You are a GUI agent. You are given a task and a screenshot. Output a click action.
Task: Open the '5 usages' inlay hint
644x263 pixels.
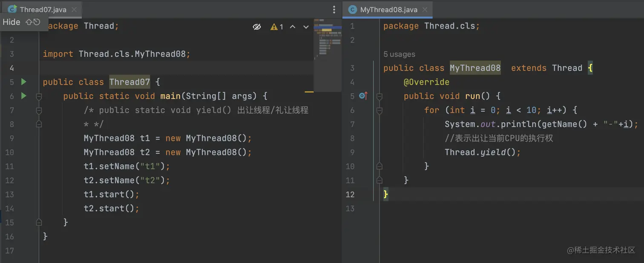pos(399,54)
